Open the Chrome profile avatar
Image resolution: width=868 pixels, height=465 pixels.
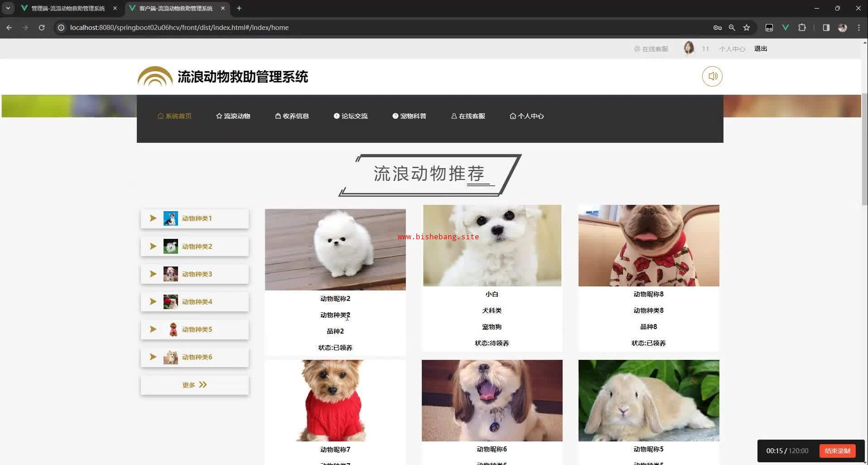tap(842, 28)
